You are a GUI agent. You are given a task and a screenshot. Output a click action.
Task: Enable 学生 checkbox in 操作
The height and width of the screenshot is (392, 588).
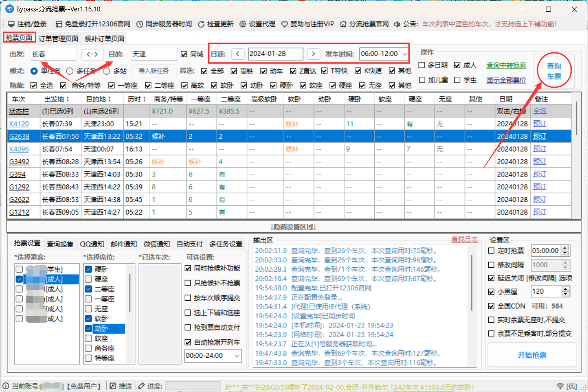pos(457,80)
